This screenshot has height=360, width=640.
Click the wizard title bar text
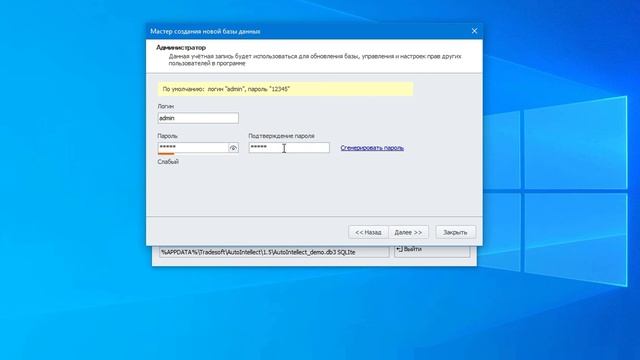(205, 31)
